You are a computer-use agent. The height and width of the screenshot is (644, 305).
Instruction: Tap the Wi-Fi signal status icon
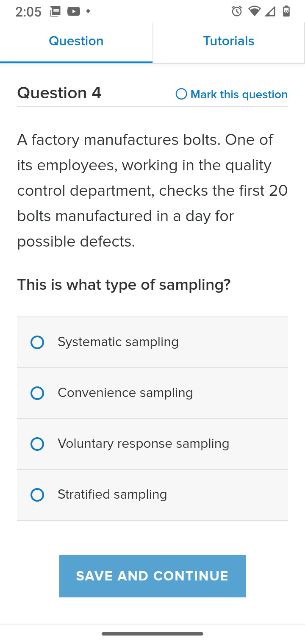254,11
